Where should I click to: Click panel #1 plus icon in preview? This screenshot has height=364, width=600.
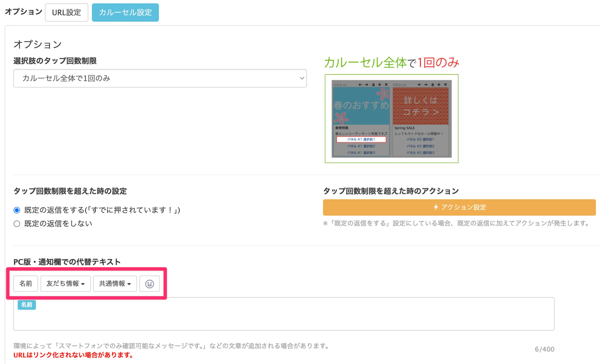[x=379, y=85]
